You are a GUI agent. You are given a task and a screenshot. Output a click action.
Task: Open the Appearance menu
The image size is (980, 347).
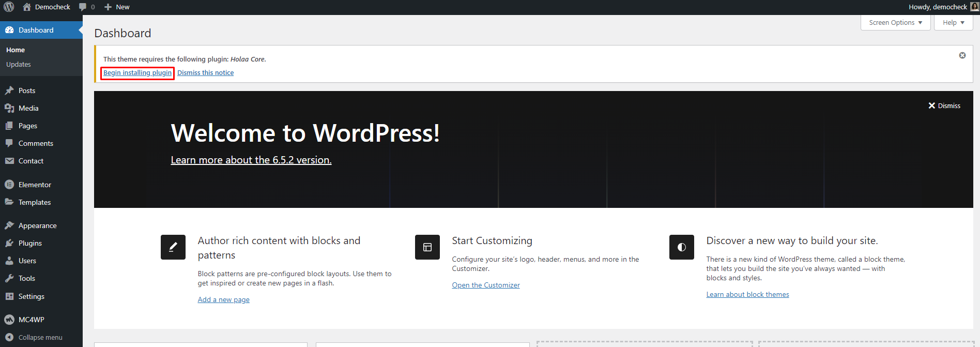[x=37, y=225]
